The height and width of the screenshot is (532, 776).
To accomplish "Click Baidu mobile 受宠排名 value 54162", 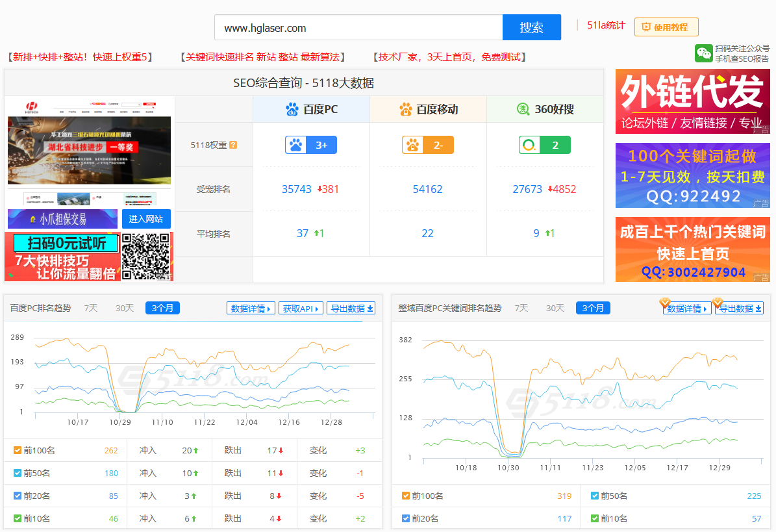I will [427, 189].
